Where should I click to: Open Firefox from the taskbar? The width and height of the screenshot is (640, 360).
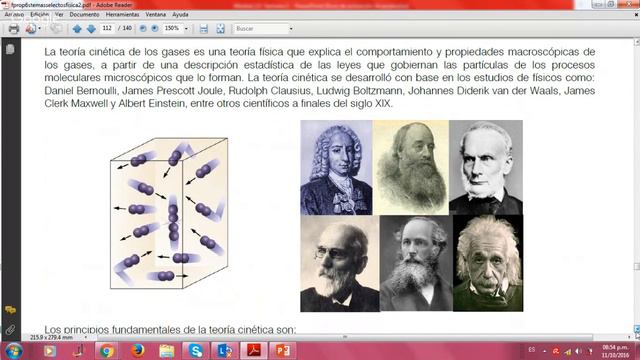click(138, 351)
